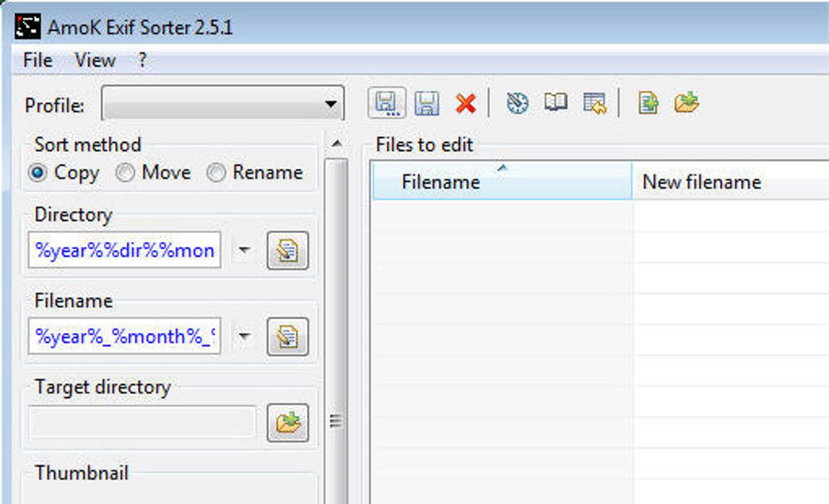The height and width of the screenshot is (504, 829).
Task: Open the book manual icon
Action: [555, 102]
